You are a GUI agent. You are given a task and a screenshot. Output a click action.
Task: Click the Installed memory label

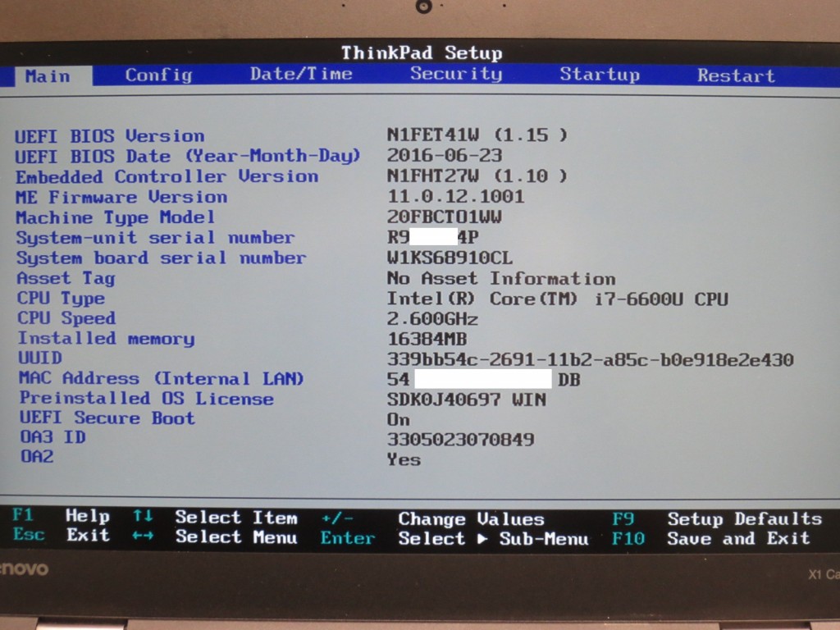[107, 339]
